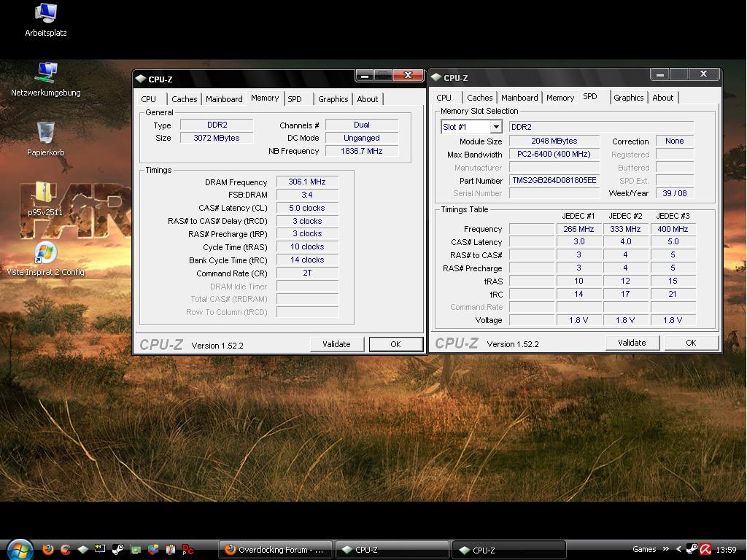747x560 pixels.
Task: Launch Firefox from the quick launch bar
Action: point(48,550)
